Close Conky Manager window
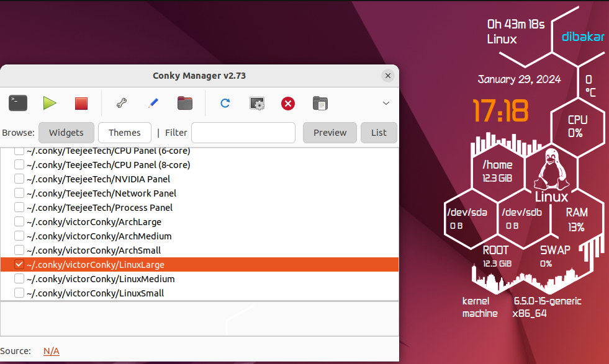609x364 pixels. 387,76
